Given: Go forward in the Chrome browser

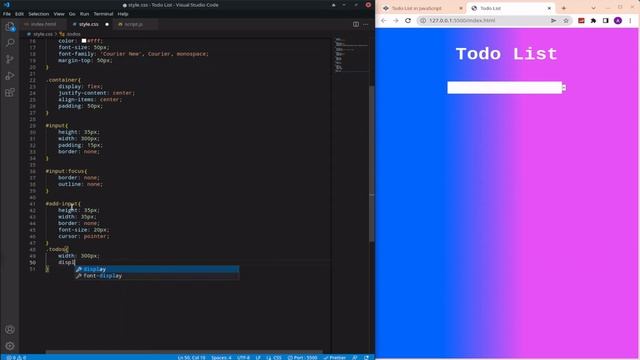Looking at the screenshot, I should (x=396, y=20).
